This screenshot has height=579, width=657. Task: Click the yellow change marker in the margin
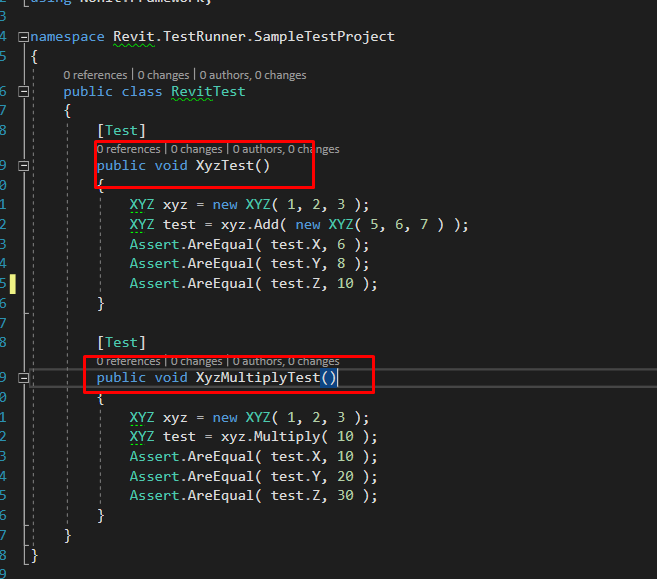pyautogui.click(x=12, y=284)
